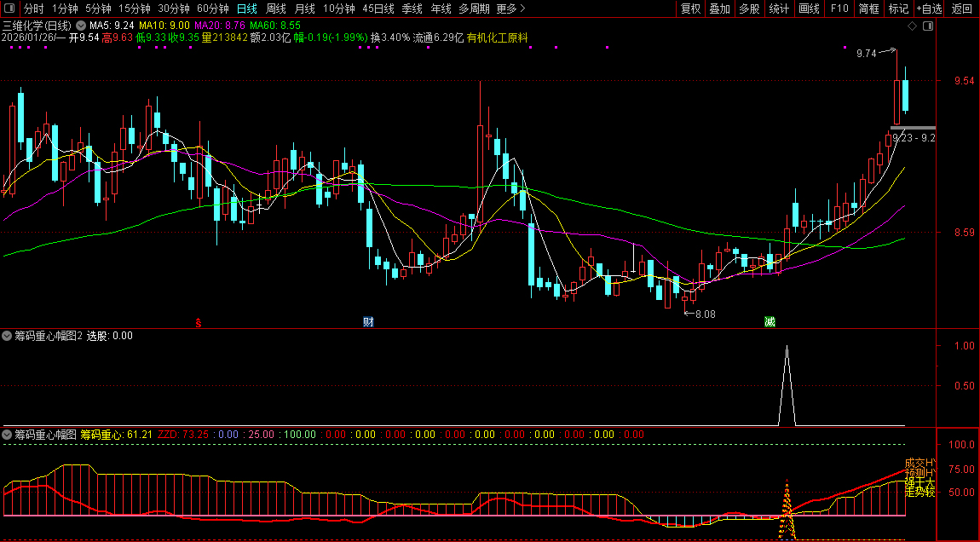Click the sidebar toggle icon at top-left
Viewport: 980px width, 542px height.
click(x=9, y=9)
